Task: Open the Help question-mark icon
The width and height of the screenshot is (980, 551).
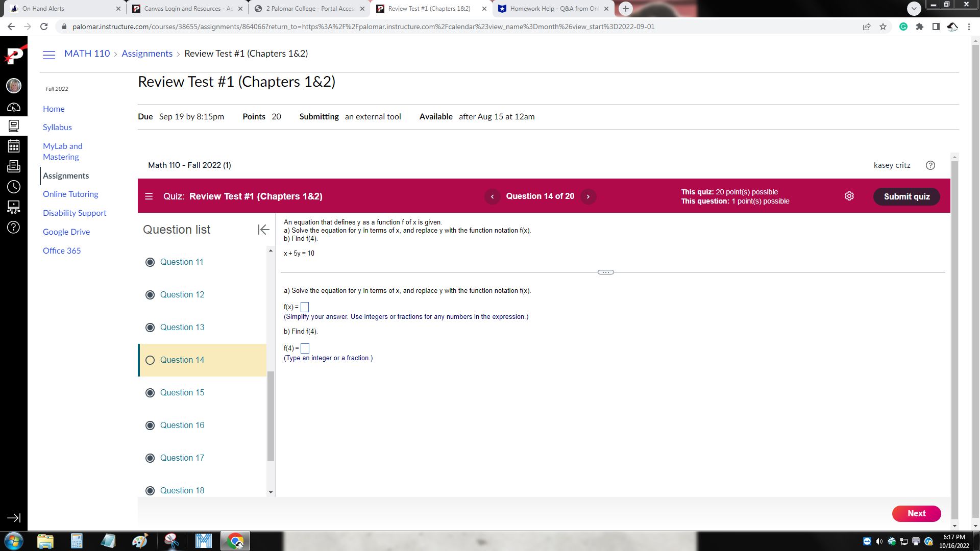Action: click(14, 228)
